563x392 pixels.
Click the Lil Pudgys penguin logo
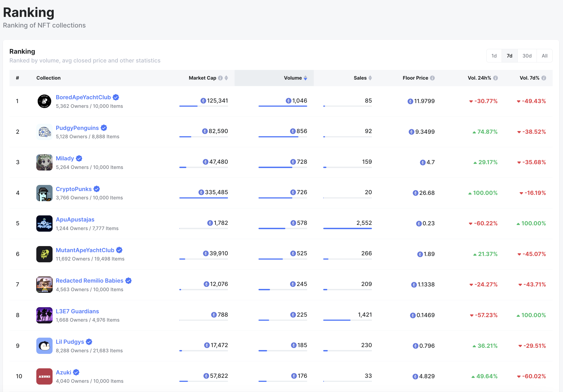44,346
